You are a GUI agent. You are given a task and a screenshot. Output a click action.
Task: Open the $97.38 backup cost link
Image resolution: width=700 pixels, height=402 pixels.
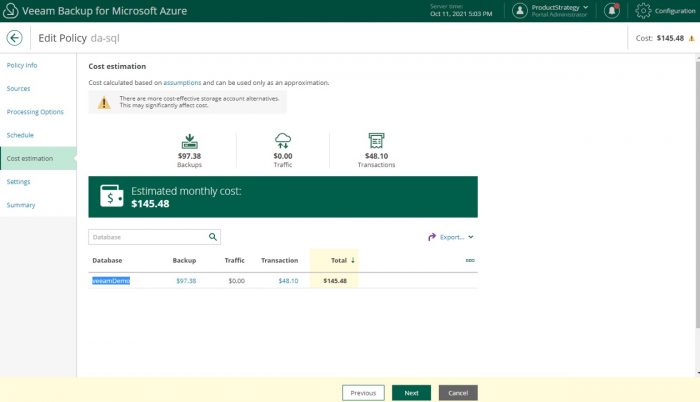click(186, 281)
